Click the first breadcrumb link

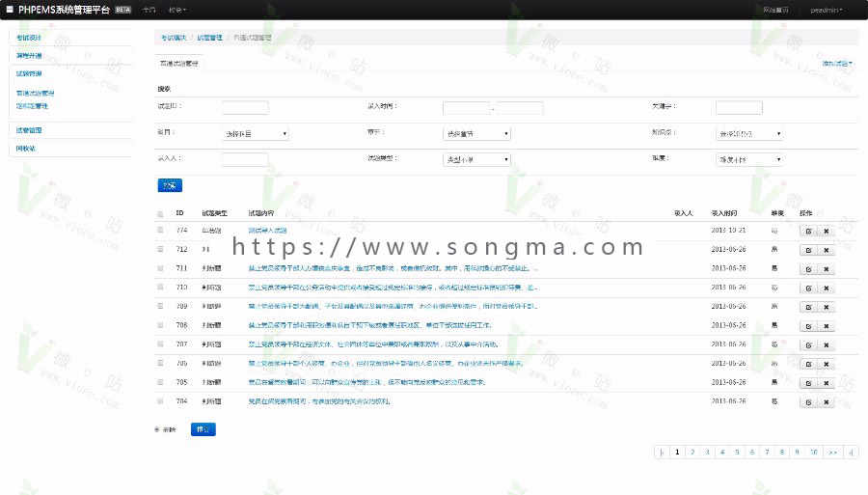point(174,38)
